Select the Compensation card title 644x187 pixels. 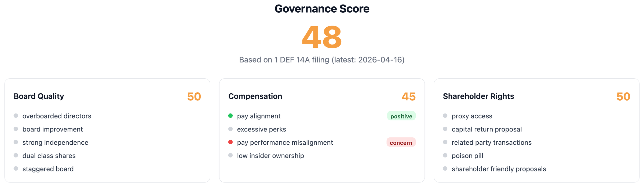255,96
